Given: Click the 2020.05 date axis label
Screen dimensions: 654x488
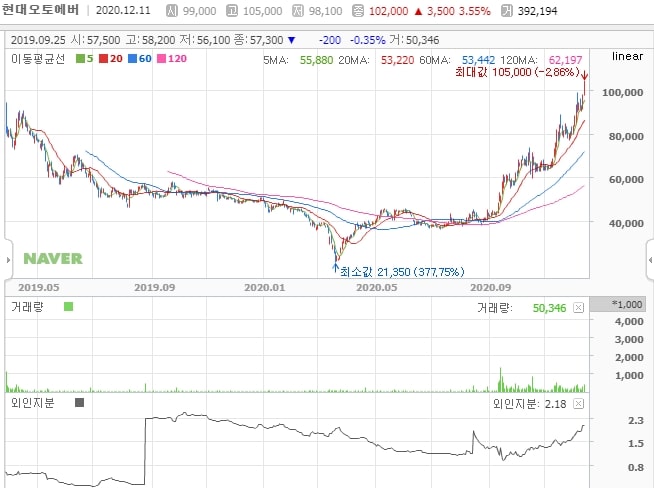Looking at the screenshot, I should pos(377,287).
